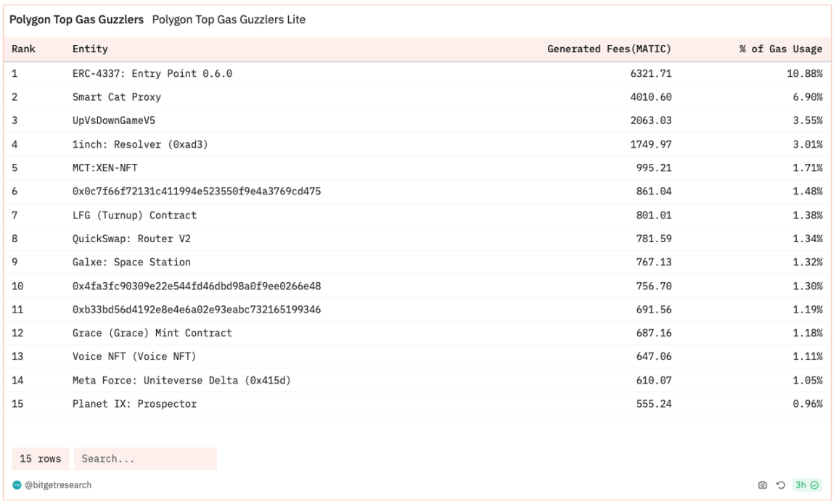The height and width of the screenshot is (504, 836).
Task: Click the 4010.60 fees value
Action: (x=650, y=97)
